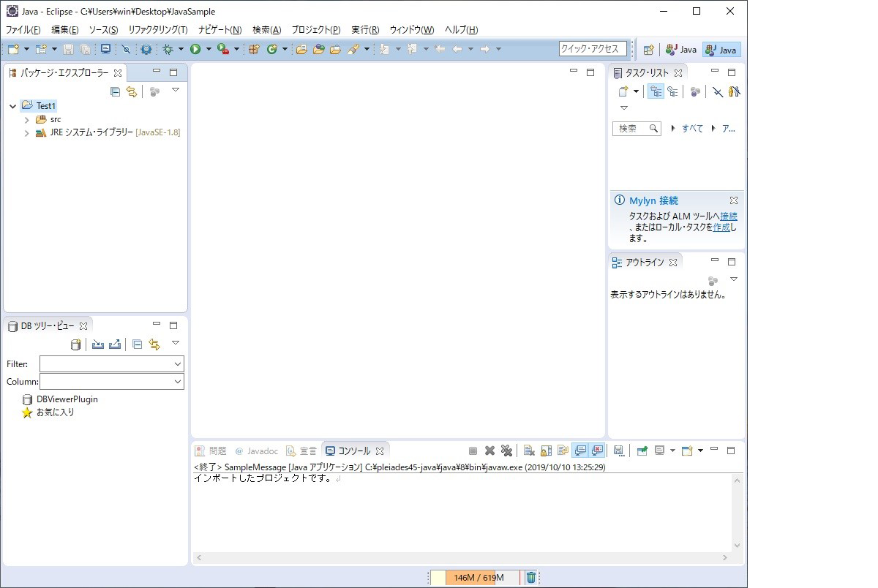Open the Column combo box dropdown
878x588 pixels.
tap(178, 382)
